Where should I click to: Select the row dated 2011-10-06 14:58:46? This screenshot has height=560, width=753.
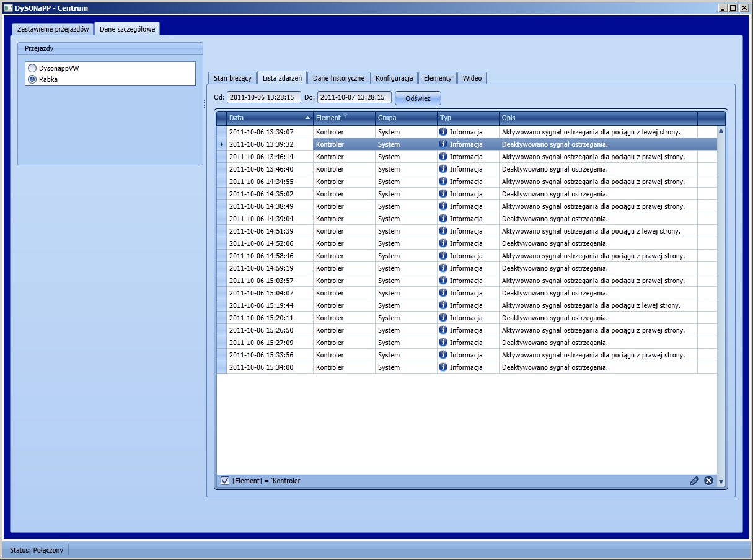[x=467, y=256]
